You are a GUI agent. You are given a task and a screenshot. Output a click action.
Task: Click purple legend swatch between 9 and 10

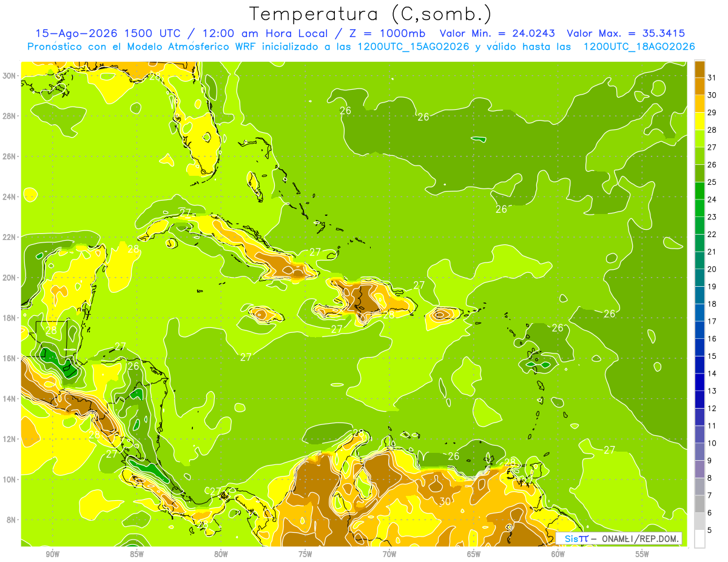click(x=699, y=452)
